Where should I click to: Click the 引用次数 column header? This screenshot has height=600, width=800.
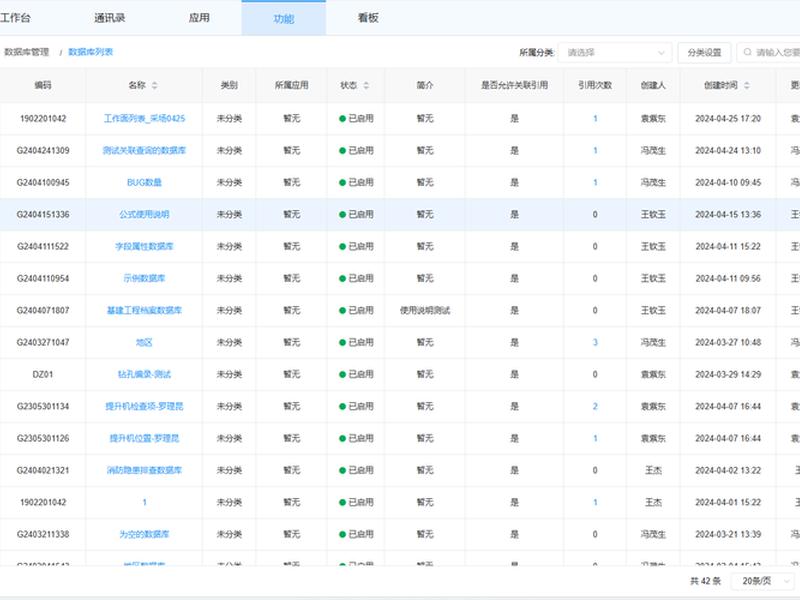pyautogui.click(x=595, y=85)
